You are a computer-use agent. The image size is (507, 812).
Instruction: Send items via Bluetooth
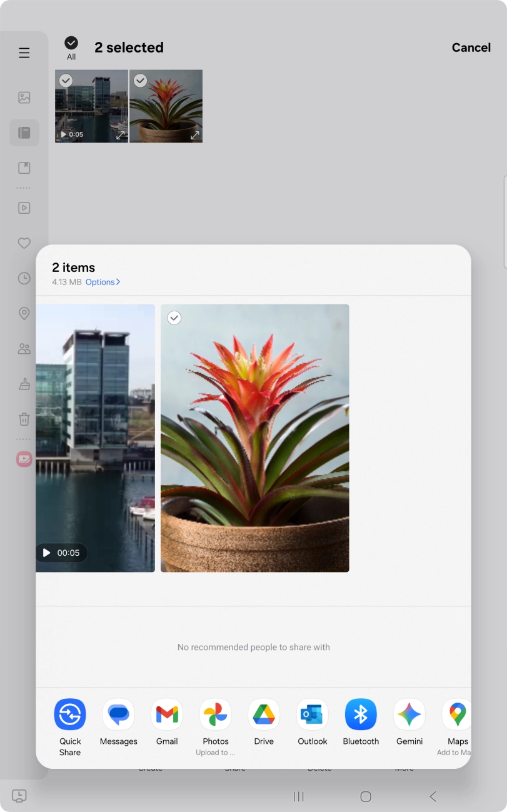pyautogui.click(x=361, y=714)
